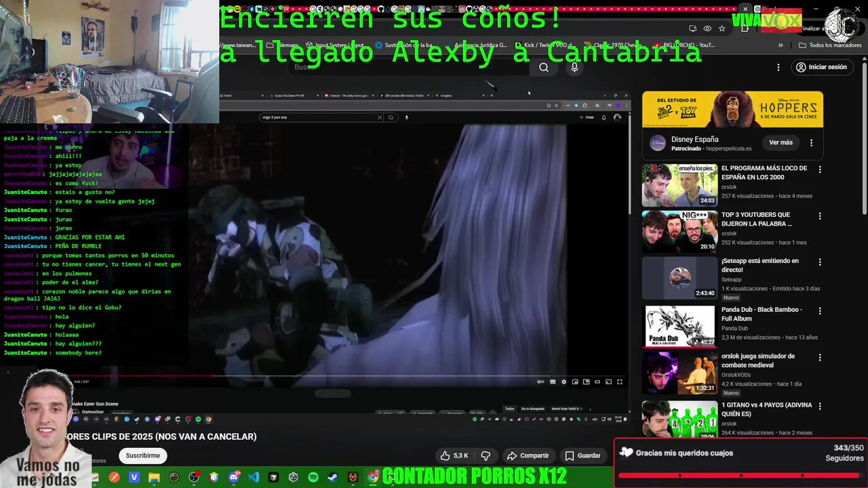
Task: Dislike the video with thumbs down
Action: click(x=486, y=455)
